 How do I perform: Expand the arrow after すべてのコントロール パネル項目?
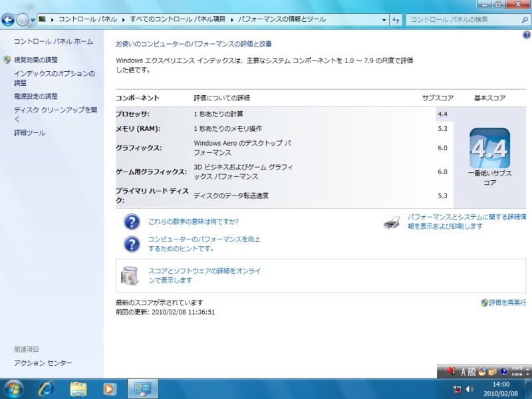pyautogui.click(x=231, y=20)
